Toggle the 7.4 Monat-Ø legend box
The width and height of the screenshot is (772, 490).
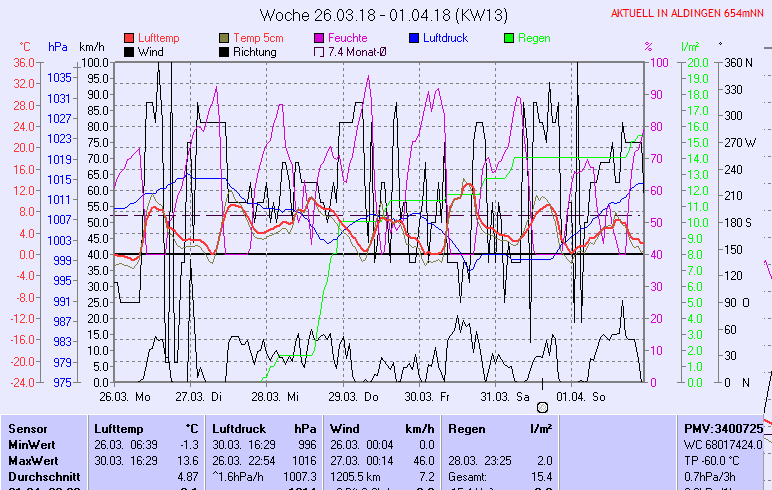(321, 51)
